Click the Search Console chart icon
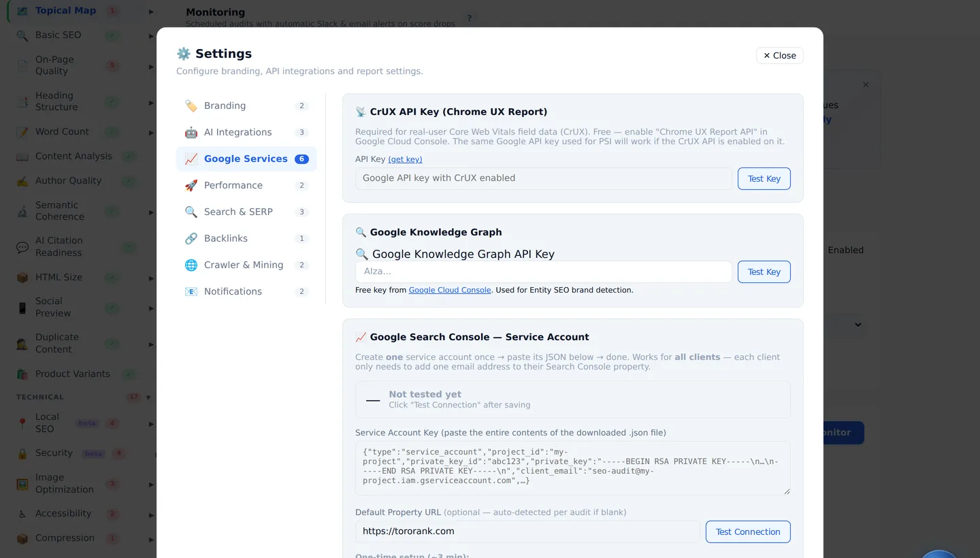Screen dimensions: 980x558 tap(361, 337)
